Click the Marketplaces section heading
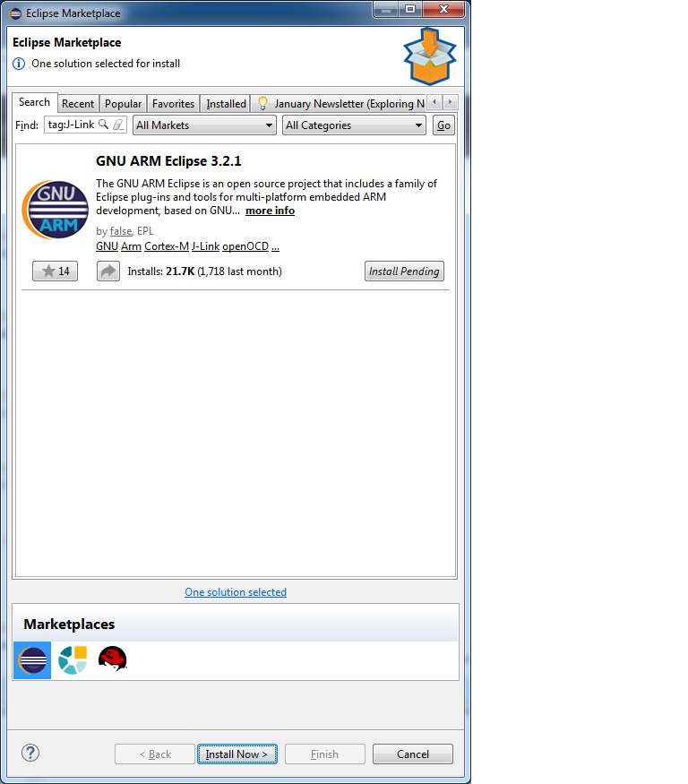This screenshot has width=688, height=784. click(69, 624)
